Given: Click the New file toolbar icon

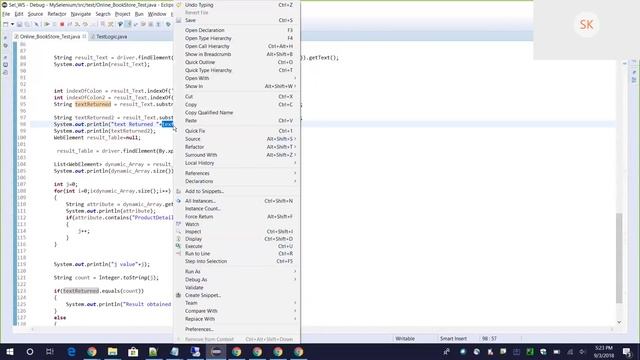Looking at the screenshot, I should click(6, 24).
